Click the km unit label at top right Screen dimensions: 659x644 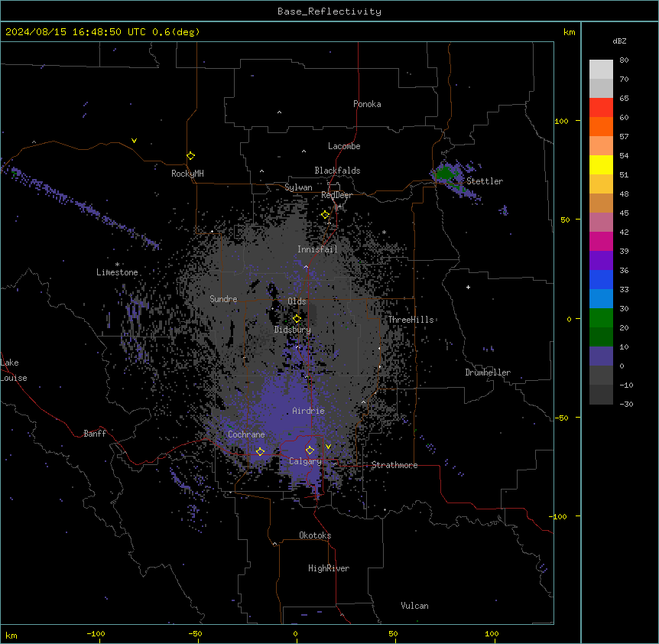[569, 32]
